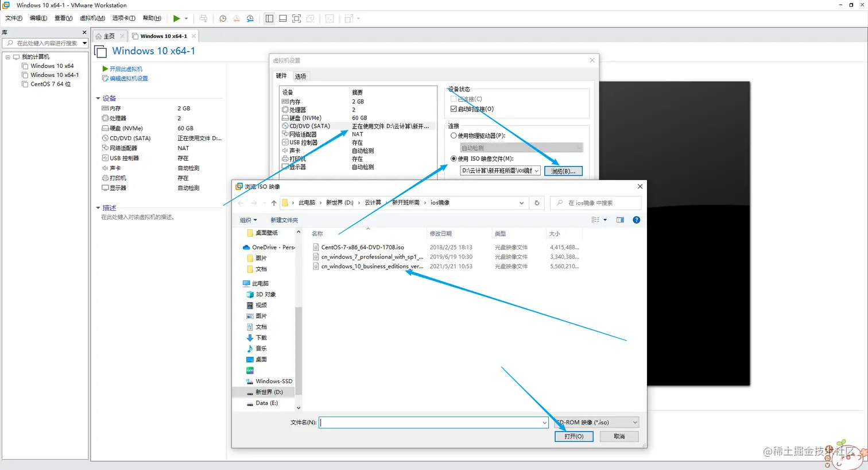
Task: Click the send Ctrl+Alt+Del toolbar icon
Action: [x=203, y=18]
